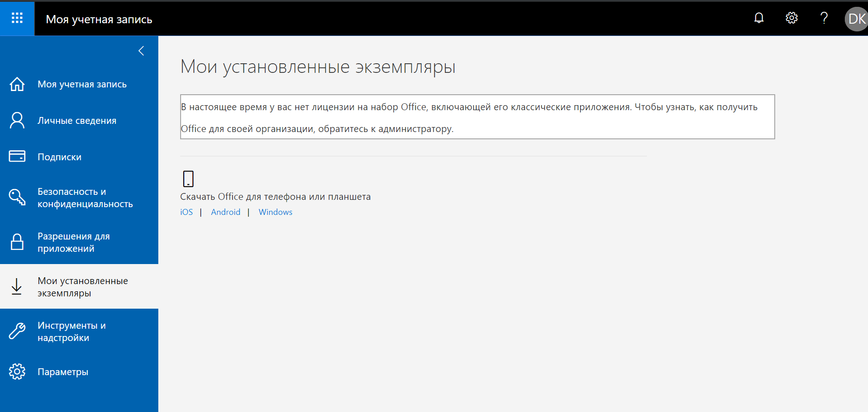
Task: Open the settings gear in top bar
Action: click(792, 18)
